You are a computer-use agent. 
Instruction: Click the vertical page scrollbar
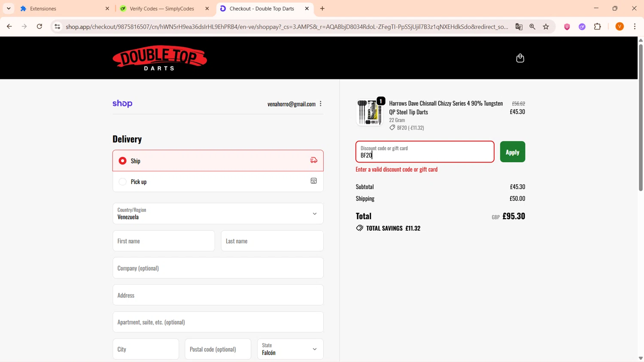pyautogui.click(x=641, y=117)
